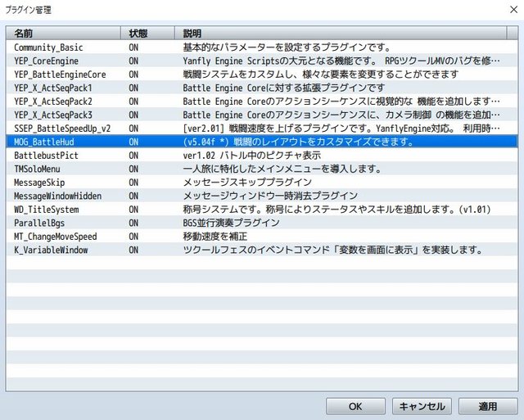Screen dimensions: 524x420
Task: Click the 説明 column header
Action: click(x=341, y=33)
